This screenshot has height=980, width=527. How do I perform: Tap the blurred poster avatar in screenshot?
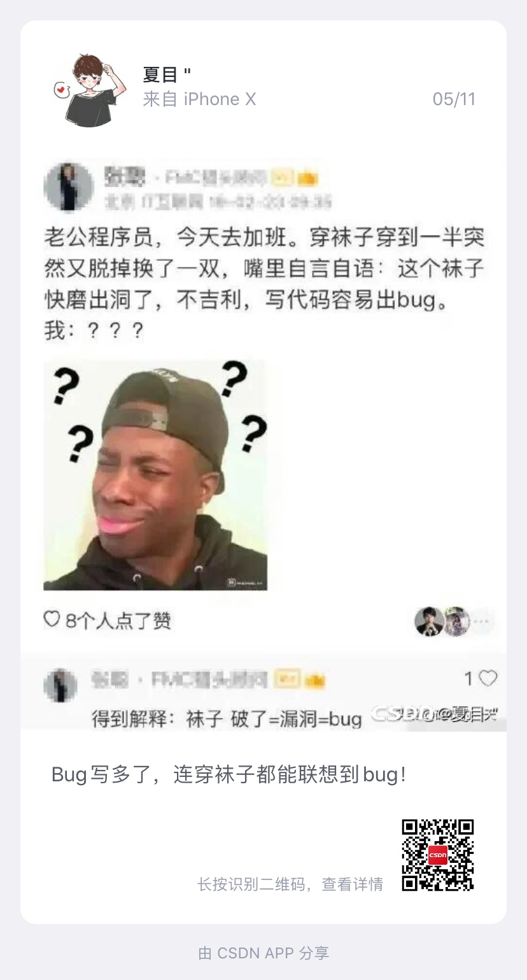pyautogui.click(x=68, y=186)
